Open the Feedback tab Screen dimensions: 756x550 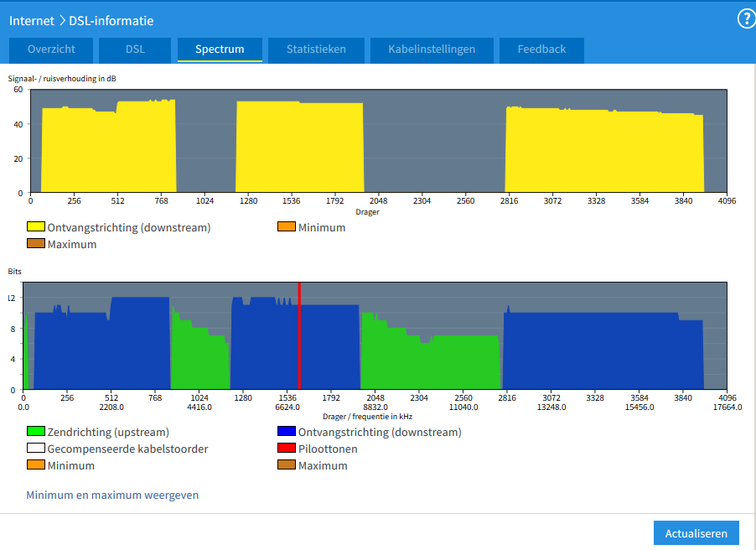click(541, 49)
